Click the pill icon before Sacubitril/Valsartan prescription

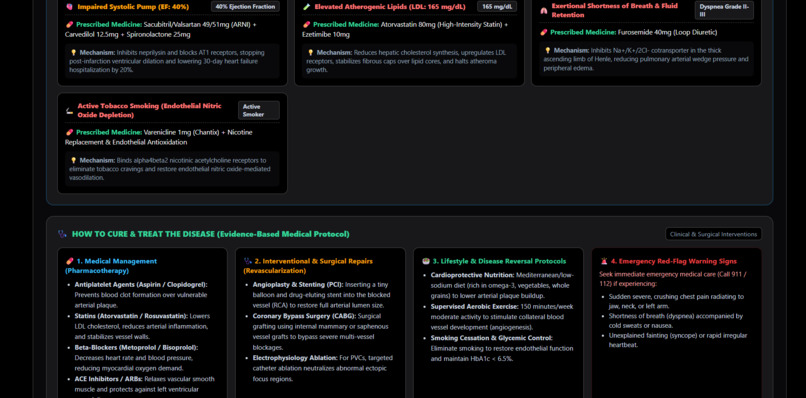[x=69, y=24]
